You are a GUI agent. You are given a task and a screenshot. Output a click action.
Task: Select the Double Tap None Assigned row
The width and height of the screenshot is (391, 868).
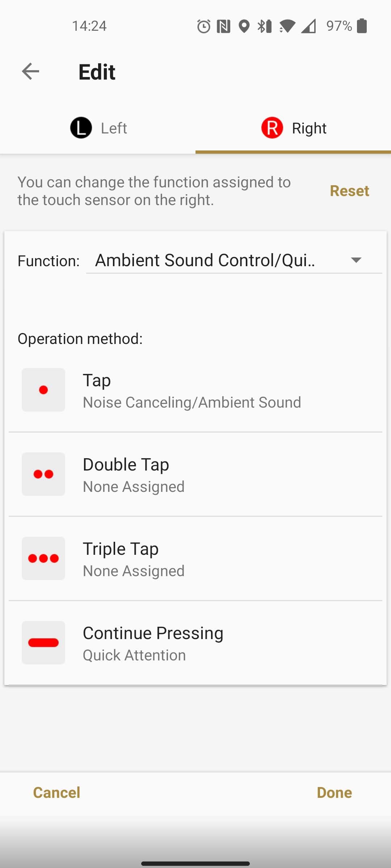[x=195, y=475]
